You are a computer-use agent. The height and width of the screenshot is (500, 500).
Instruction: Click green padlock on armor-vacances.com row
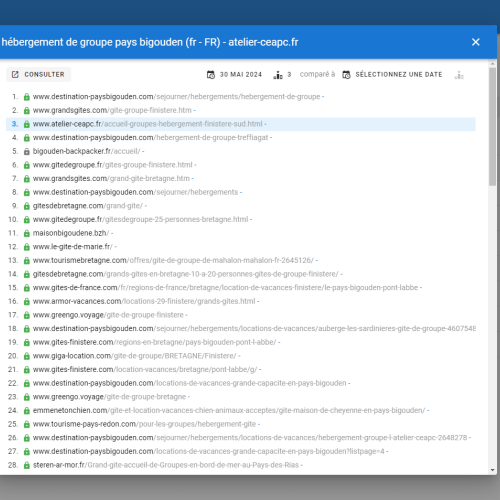pyautogui.click(x=27, y=302)
